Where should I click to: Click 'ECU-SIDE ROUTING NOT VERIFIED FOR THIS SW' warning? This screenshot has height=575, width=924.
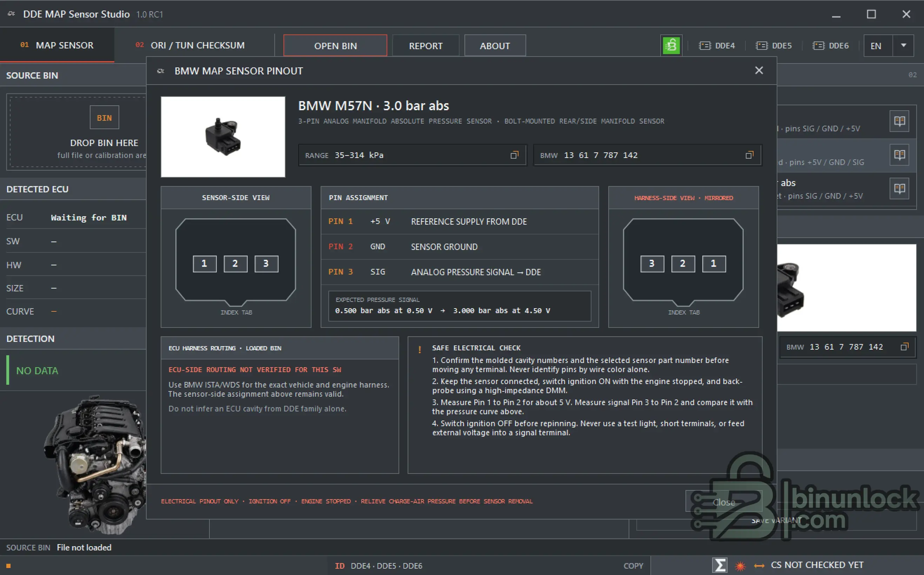point(255,370)
